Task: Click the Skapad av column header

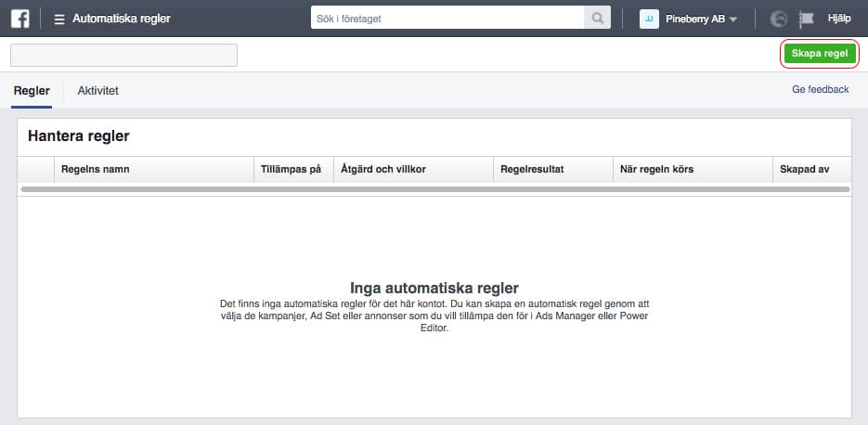Action: click(812, 169)
